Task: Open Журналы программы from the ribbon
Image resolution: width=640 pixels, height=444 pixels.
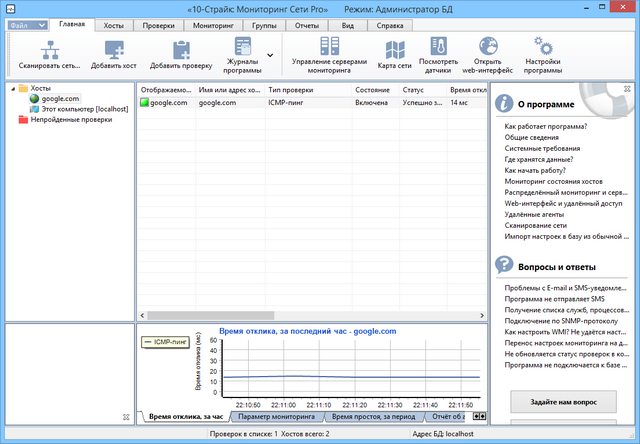Action: (244, 48)
